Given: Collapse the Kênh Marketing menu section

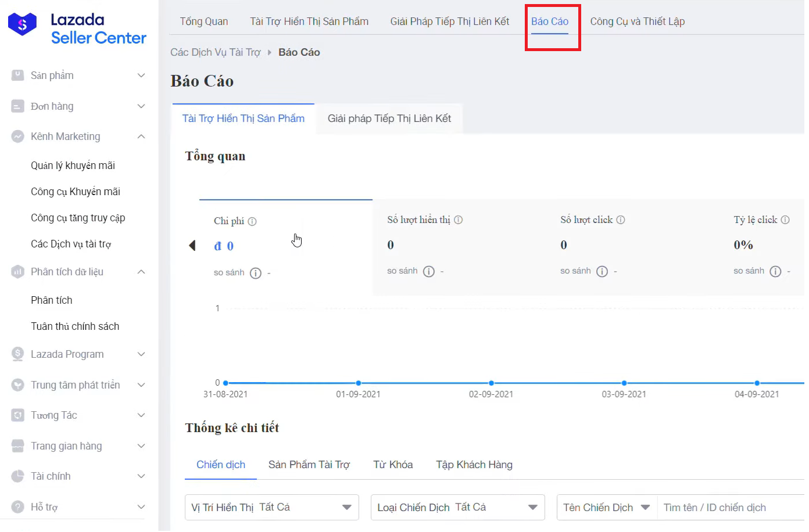Looking at the screenshot, I should click(x=141, y=136).
